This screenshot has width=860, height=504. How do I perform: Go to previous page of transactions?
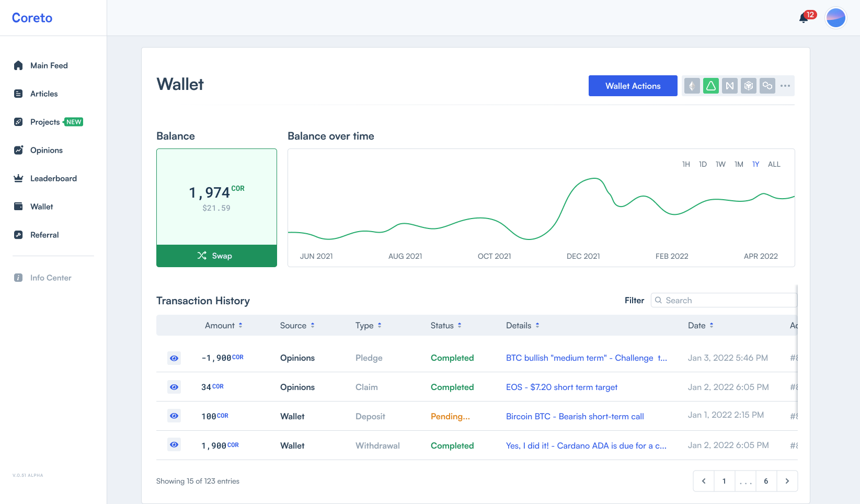coord(704,481)
